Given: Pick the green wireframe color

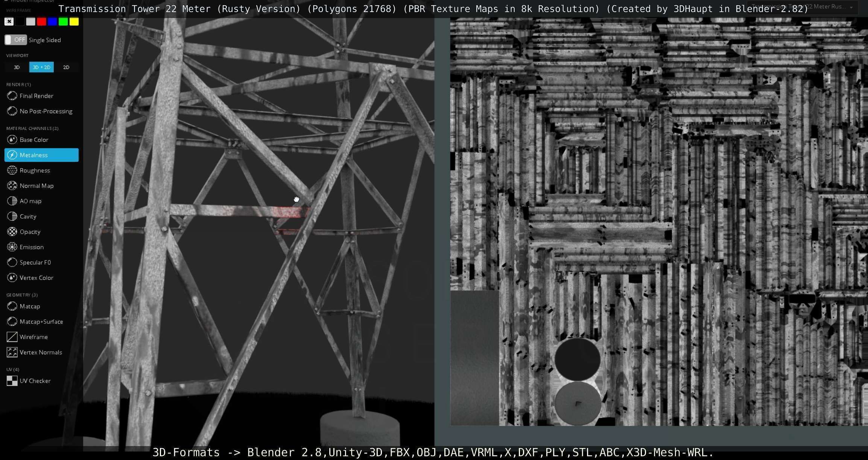Looking at the screenshot, I should click(63, 21).
